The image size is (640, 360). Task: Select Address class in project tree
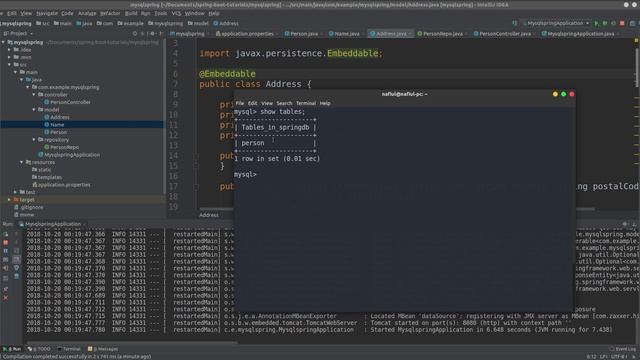click(57, 118)
